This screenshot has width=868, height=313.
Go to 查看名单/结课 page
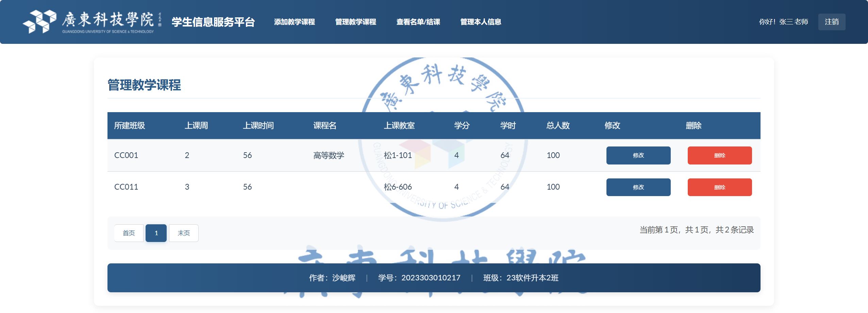click(418, 22)
